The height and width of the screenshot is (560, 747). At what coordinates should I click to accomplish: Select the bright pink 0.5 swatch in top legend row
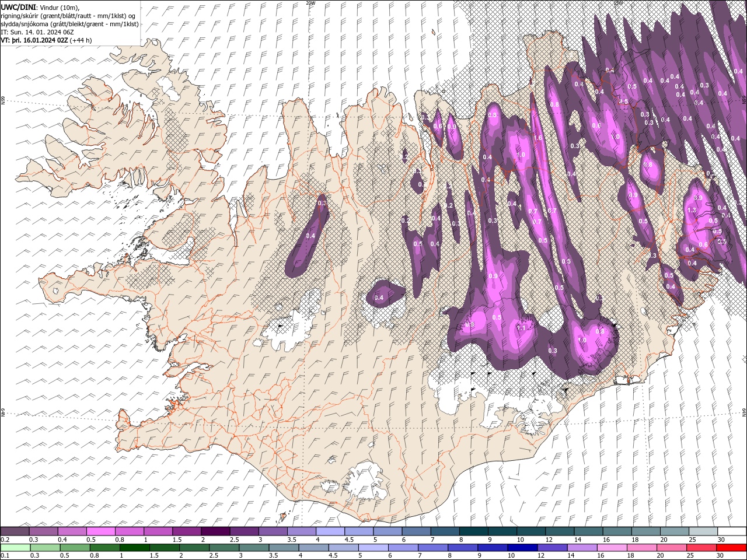[100, 531]
